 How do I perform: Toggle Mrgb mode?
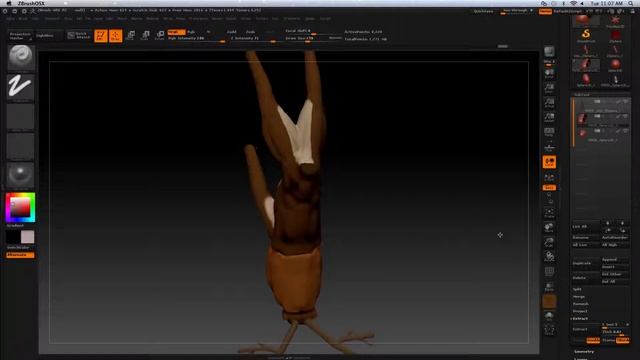click(176, 32)
